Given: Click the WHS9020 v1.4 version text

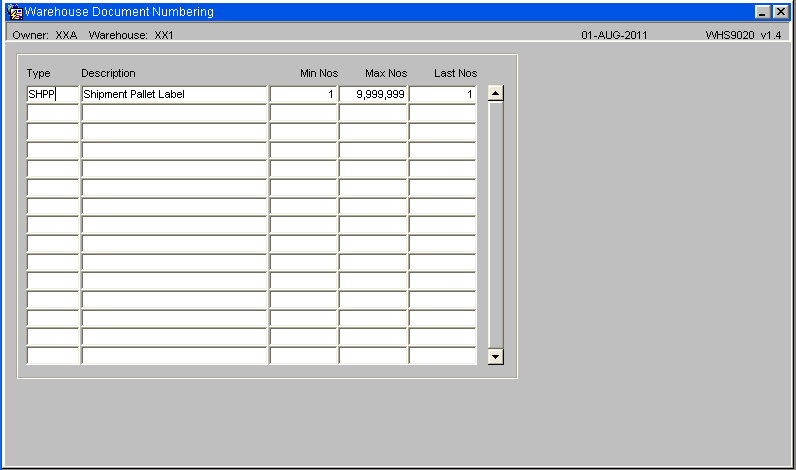Looking at the screenshot, I should (743, 35).
